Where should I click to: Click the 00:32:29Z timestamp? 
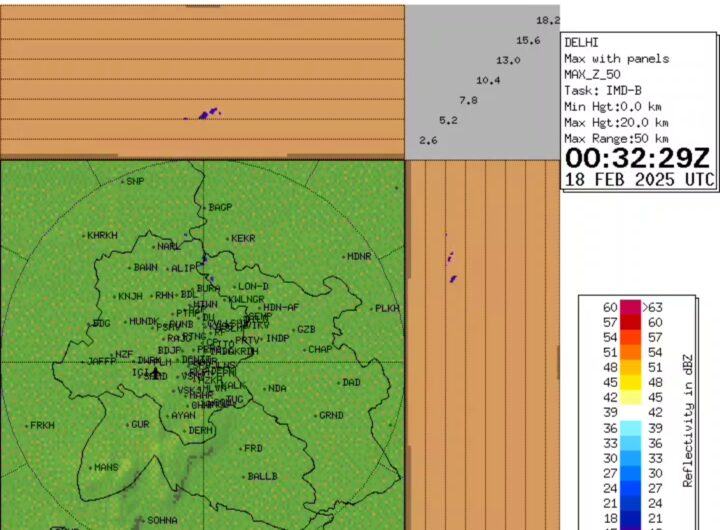[638, 158]
